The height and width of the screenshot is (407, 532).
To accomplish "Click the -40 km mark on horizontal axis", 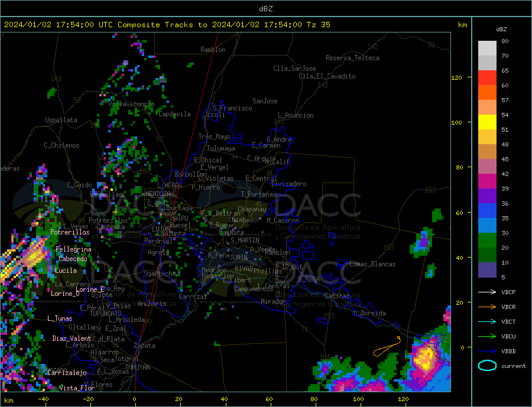I will coord(43,399).
